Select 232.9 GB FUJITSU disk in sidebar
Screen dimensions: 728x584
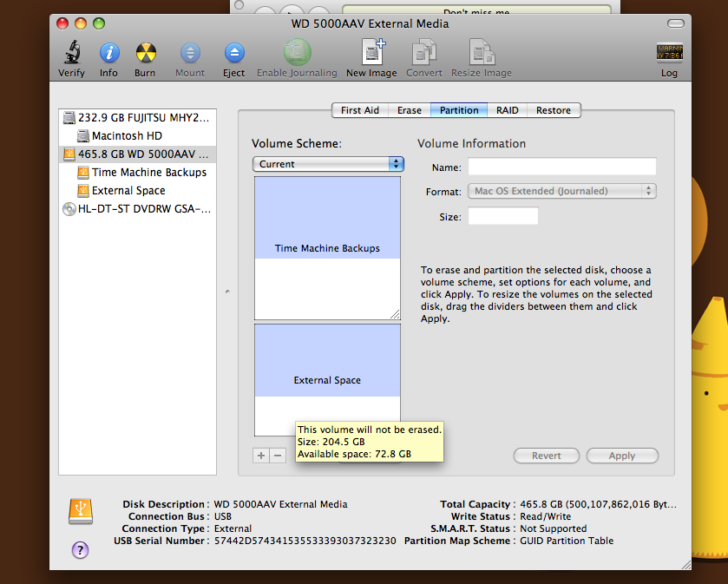coord(137,117)
